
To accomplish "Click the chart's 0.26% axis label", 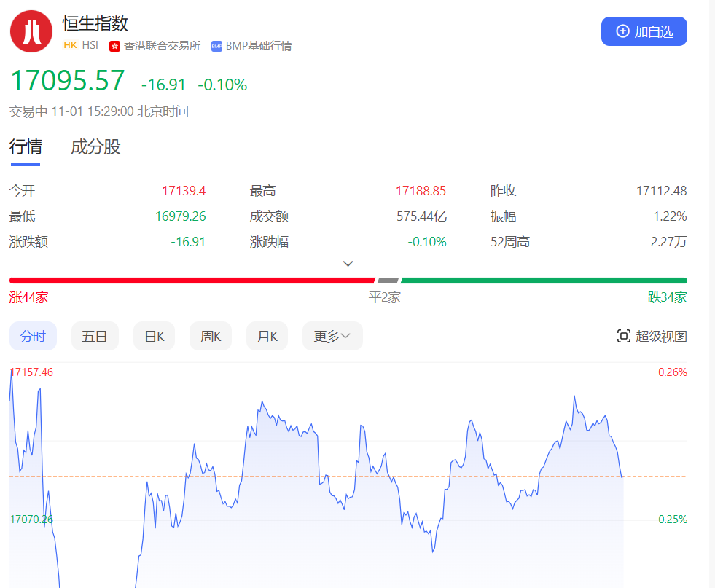I will 673,372.
